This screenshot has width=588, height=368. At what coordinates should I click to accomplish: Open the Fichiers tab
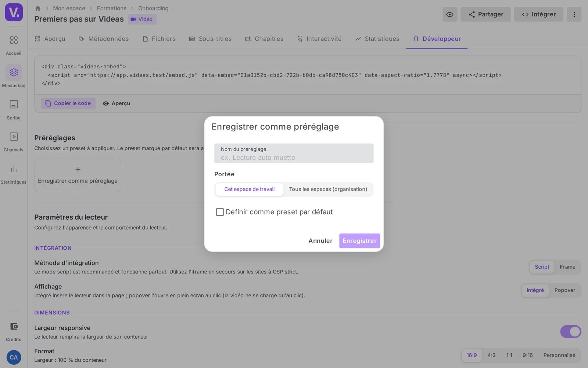(x=159, y=39)
